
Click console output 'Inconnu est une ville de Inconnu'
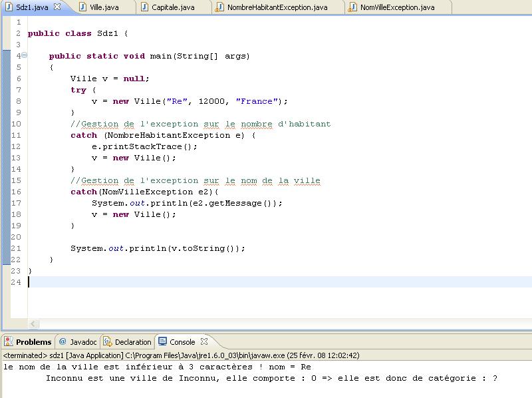coord(271,378)
